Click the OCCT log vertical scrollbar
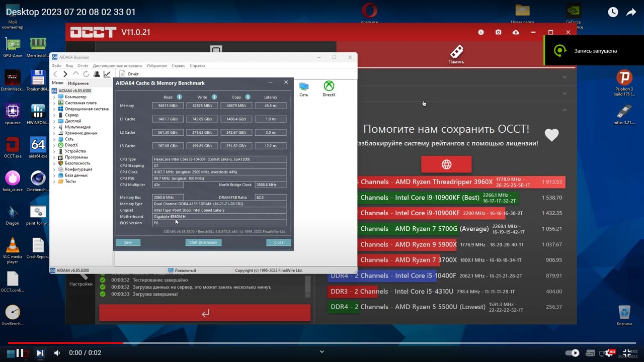The height and width of the screenshot is (362, 644). [x=308, y=286]
